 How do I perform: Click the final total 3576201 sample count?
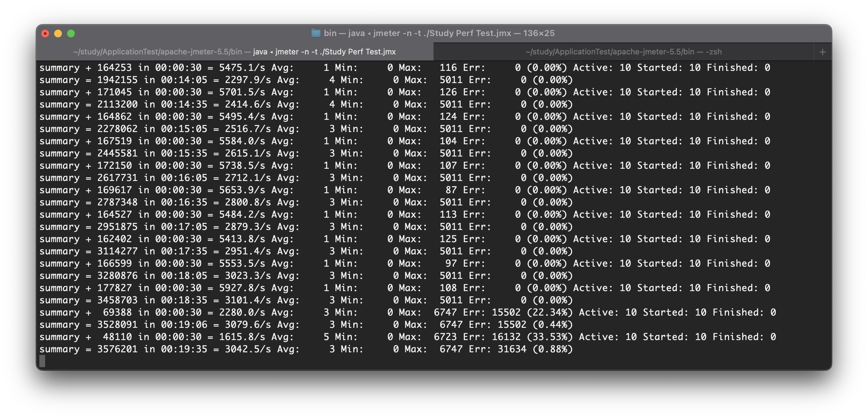tap(117, 349)
